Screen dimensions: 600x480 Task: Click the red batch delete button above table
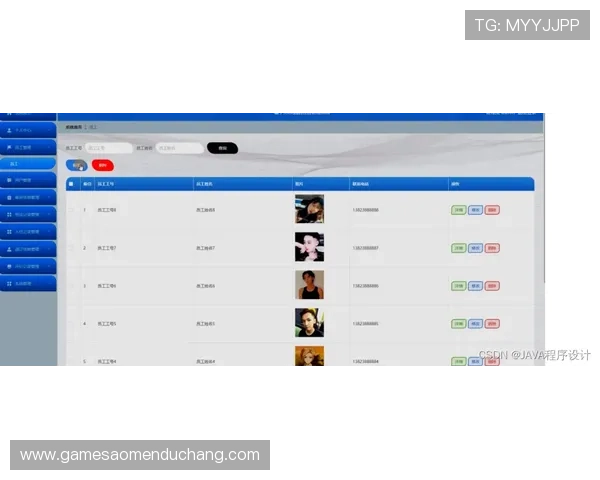(102, 165)
